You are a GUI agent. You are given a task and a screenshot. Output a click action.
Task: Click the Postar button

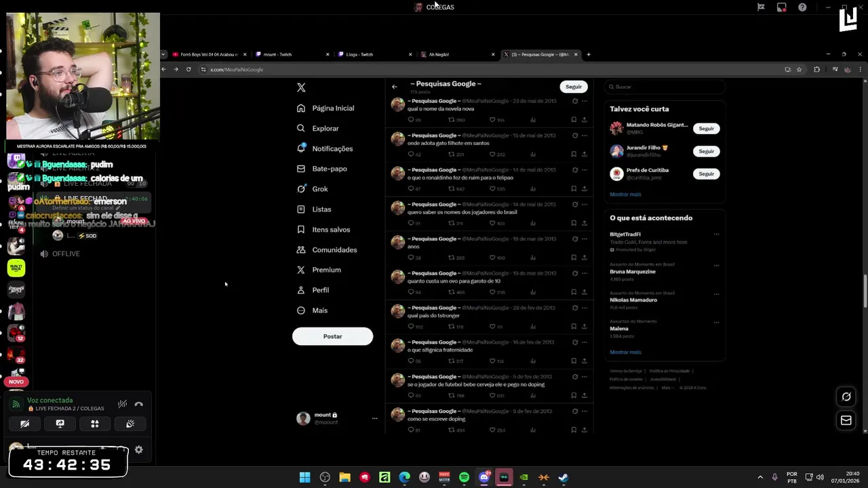pos(332,336)
